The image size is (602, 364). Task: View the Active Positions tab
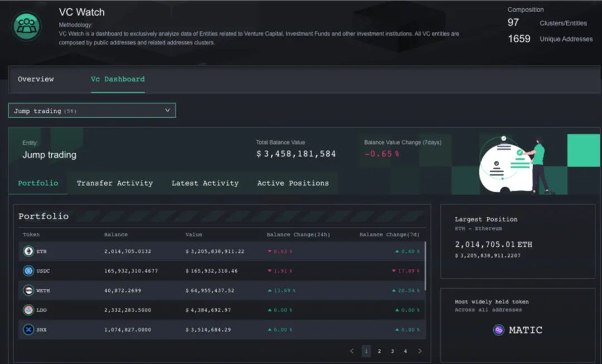click(x=293, y=183)
